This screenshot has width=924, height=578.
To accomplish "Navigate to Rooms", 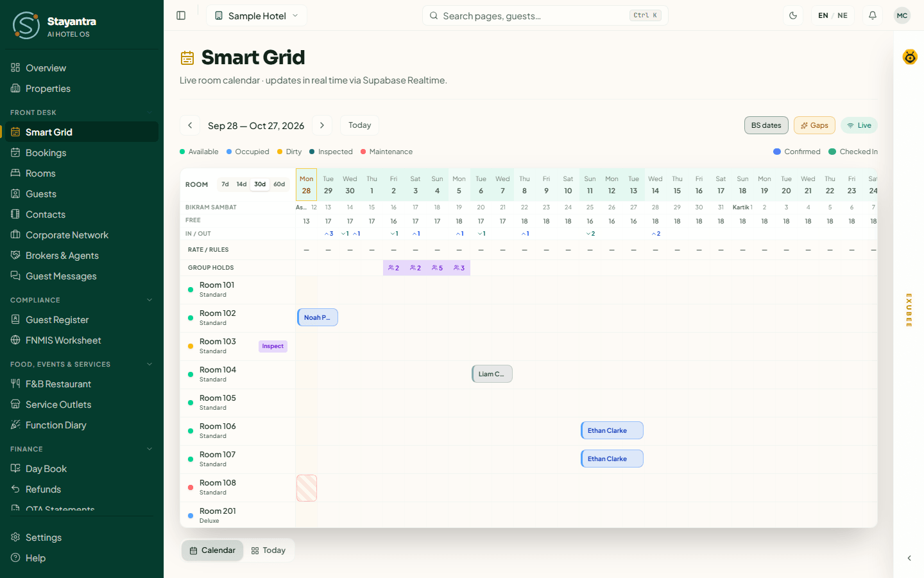I will (x=81, y=173).
